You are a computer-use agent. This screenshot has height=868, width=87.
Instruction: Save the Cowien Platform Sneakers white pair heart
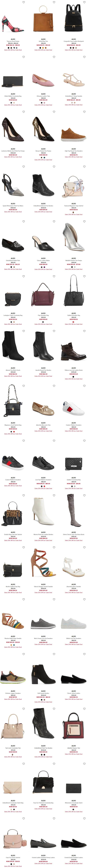coord(84,386)
